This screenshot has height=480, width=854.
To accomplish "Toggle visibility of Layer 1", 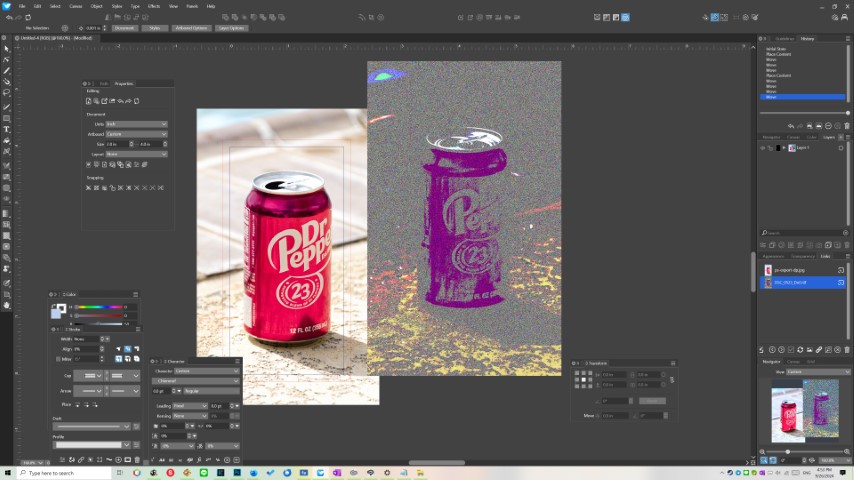I will click(764, 147).
